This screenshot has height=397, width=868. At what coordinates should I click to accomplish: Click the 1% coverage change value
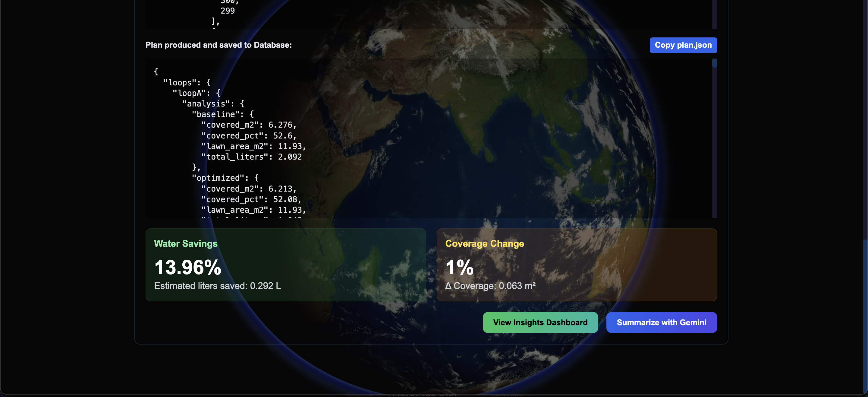[459, 268]
